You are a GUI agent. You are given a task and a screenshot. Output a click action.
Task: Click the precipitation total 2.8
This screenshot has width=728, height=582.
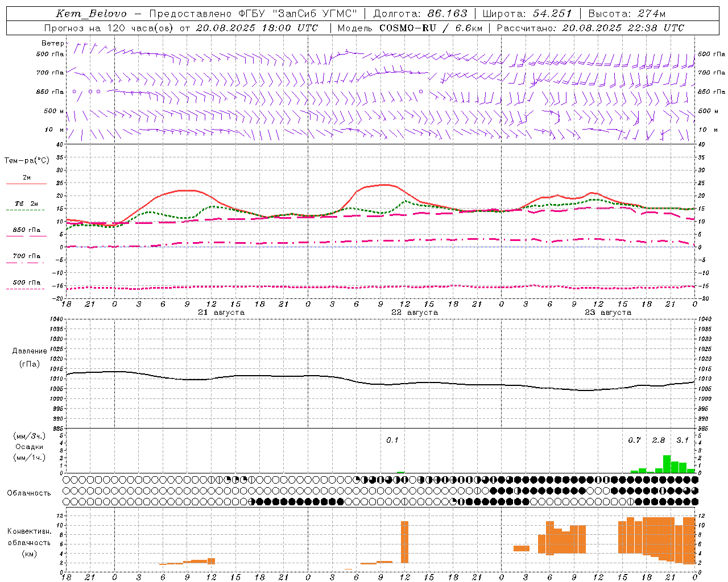[x=659, y=440]
